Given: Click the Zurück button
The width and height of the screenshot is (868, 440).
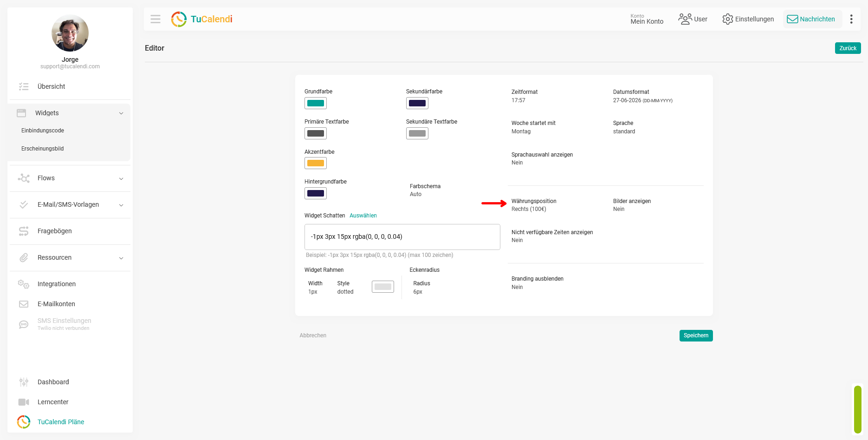Looking at the screenshot, I should (x=848, y=48).
